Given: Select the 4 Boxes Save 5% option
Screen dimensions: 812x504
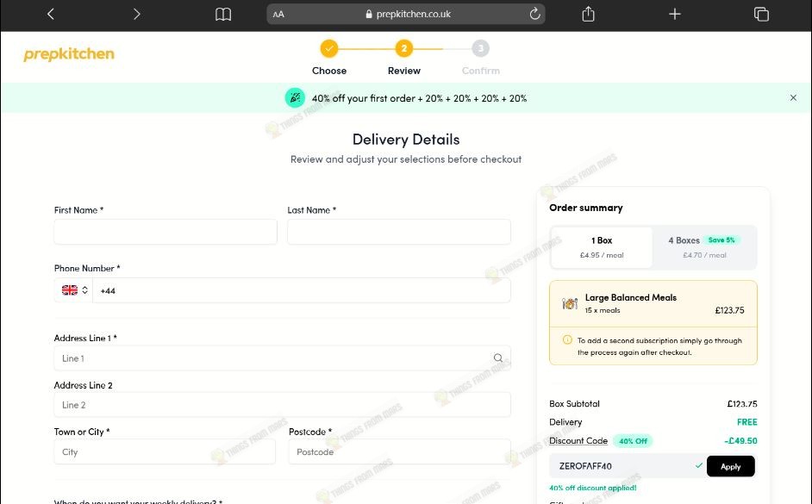Looking at the screenshot, I should [x=704, y=247].
